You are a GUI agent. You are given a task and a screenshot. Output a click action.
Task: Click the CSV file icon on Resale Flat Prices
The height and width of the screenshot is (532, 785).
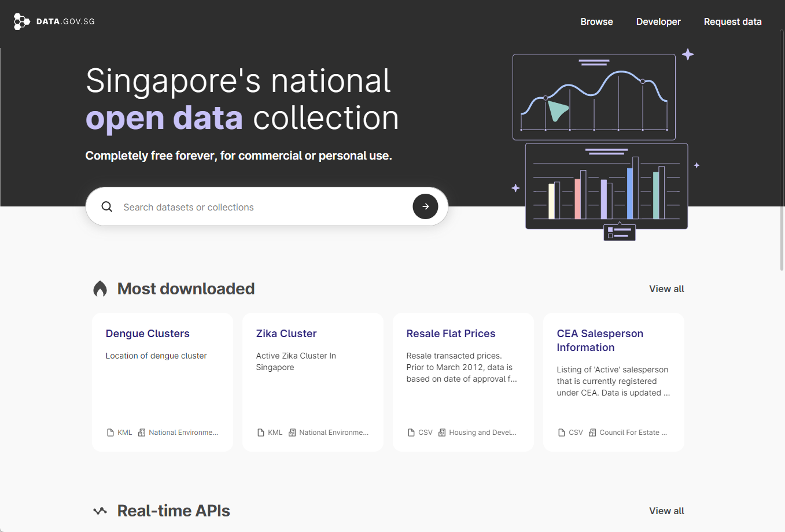click(411, 433)
